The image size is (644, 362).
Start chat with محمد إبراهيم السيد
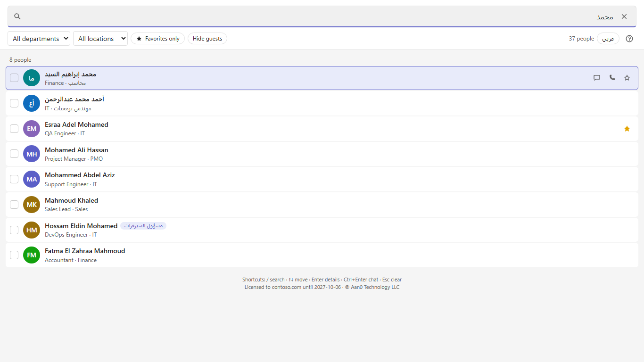(x=597, y=78)
